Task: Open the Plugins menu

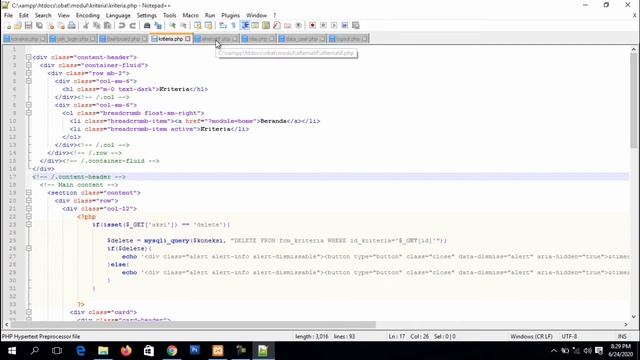Action: [231, 16]
